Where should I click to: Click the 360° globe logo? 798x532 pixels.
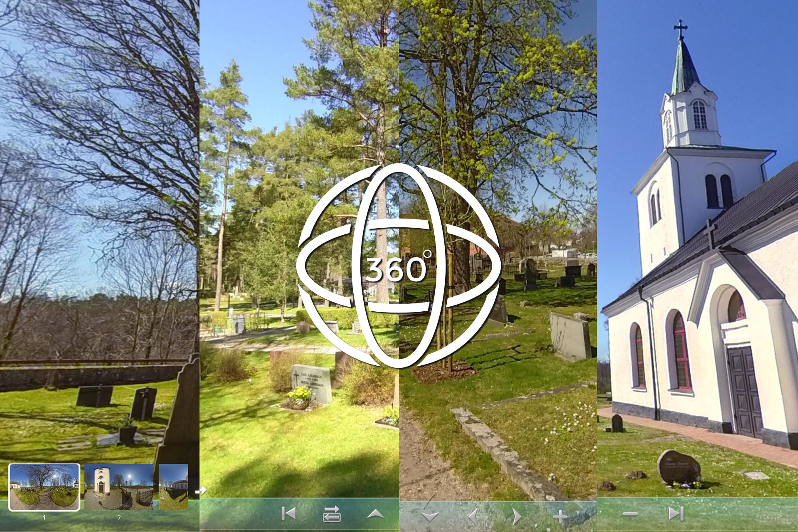click(398, 266)
